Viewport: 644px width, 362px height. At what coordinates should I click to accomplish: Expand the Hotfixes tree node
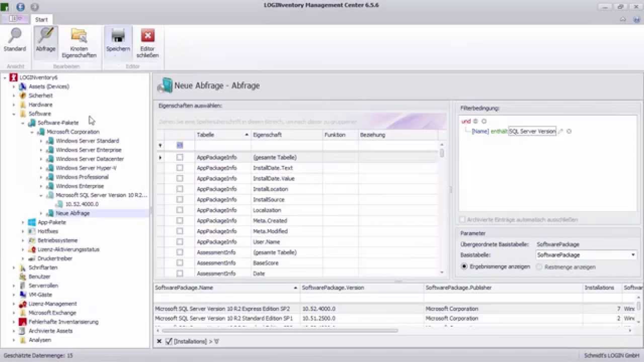[23, 231]
